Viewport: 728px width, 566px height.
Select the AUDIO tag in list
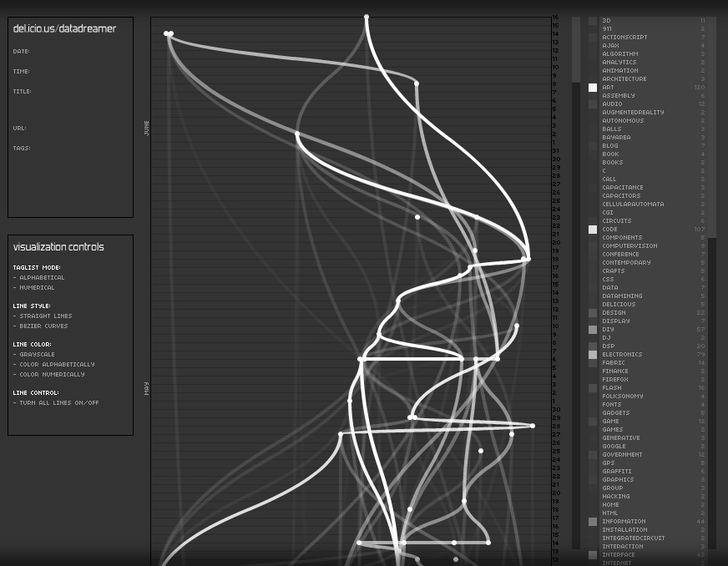pyautogui.click(x=612, y=104)
